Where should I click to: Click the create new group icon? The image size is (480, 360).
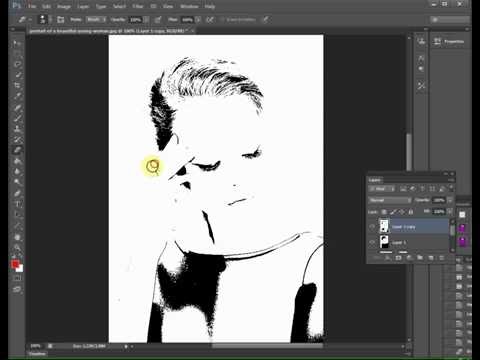420,258
